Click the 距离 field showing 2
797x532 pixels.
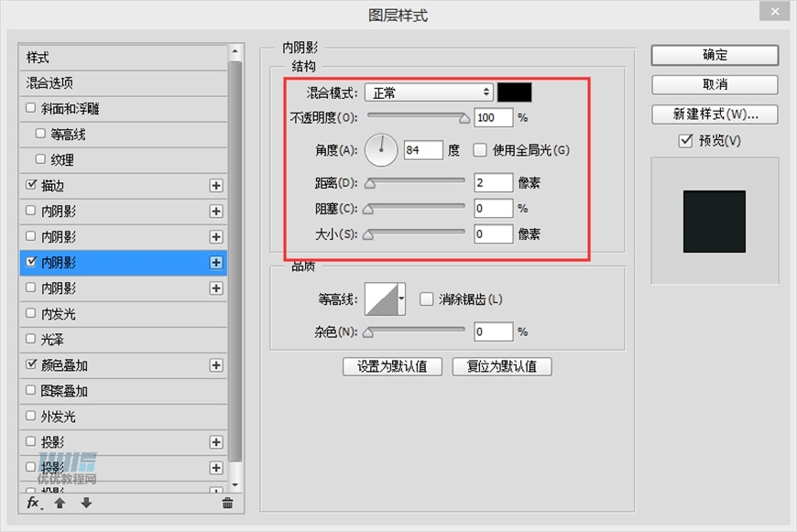tap(494, 182)
